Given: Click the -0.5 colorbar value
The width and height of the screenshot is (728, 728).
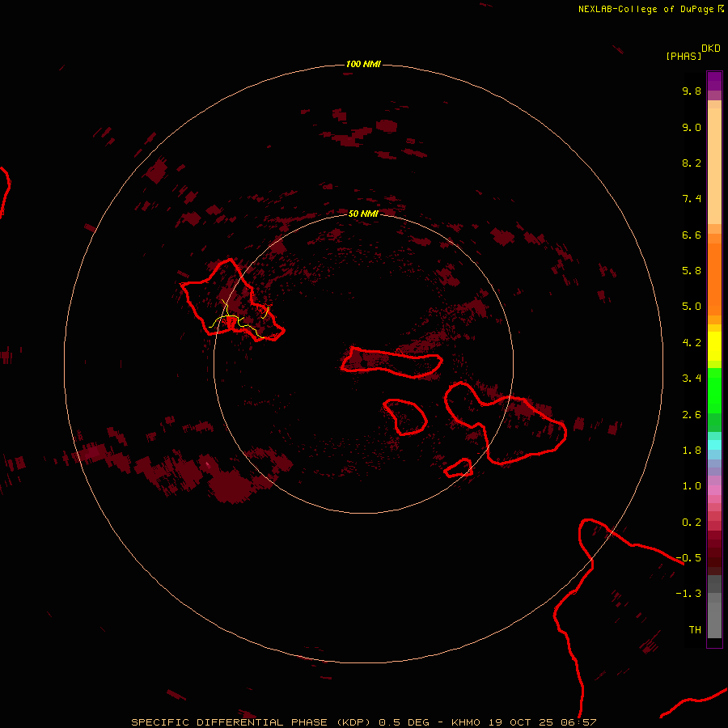Looking at the screenshot, I should pos(688,558).
